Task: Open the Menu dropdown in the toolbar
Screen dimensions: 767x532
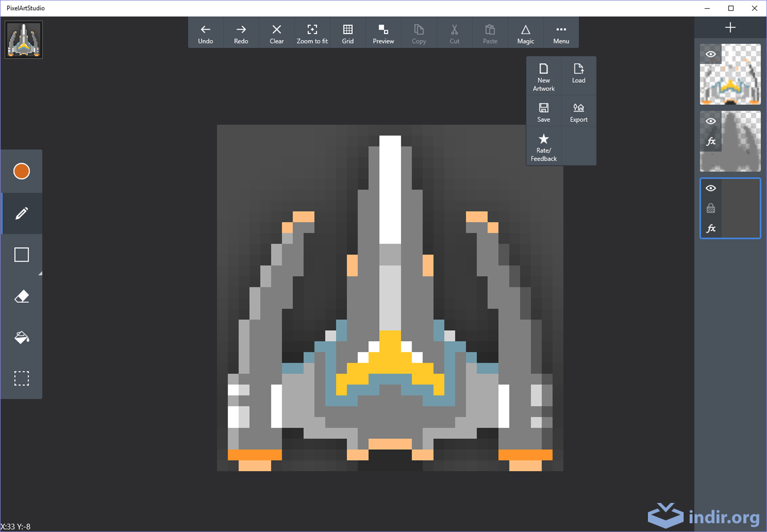Action: tap(561, 32)
